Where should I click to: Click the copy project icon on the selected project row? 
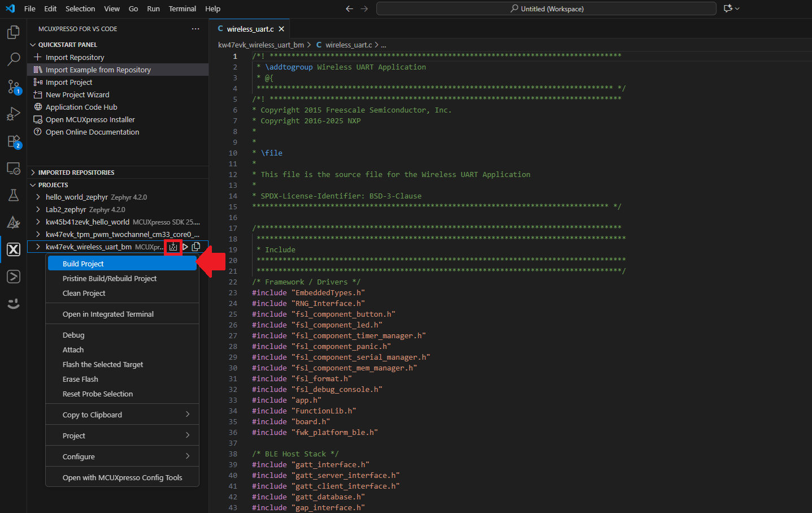(x=196, y=247)
